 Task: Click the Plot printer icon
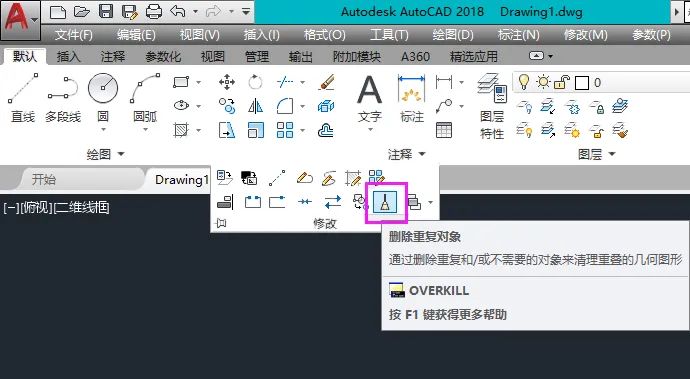point(154,11)
